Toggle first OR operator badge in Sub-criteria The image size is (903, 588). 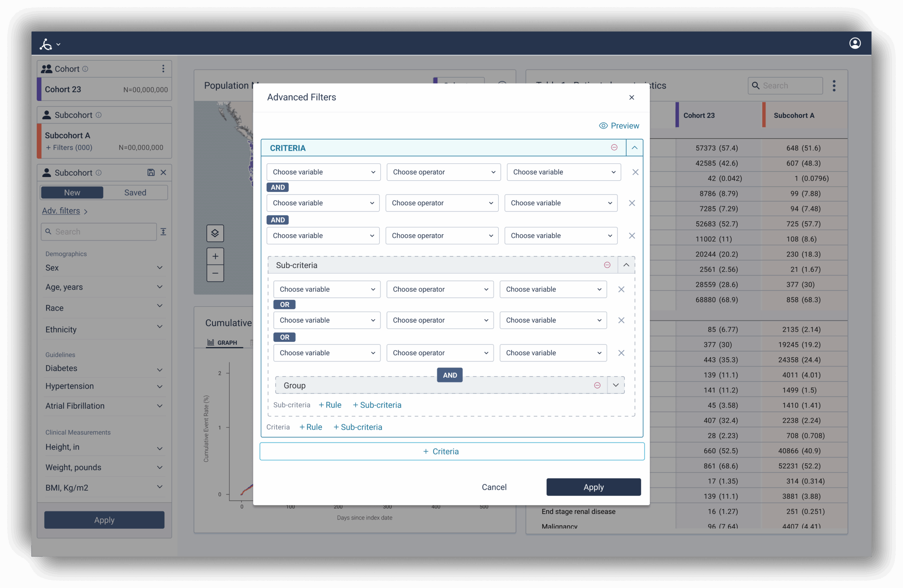coord(284,305)
